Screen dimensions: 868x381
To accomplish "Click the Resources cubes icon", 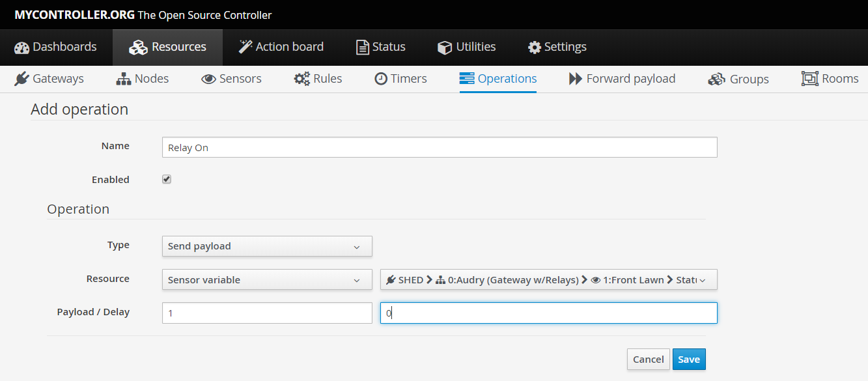I will (x=138, y=48).
